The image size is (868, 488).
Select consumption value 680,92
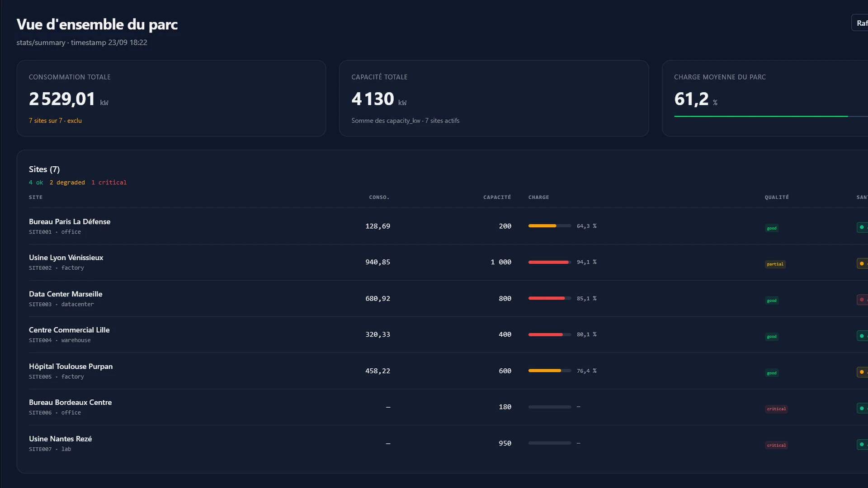377,299
